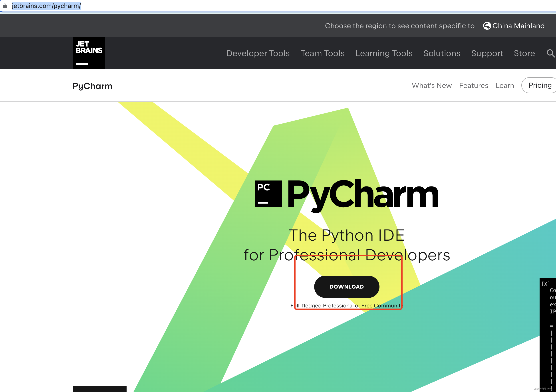Open the Support menu
This screenshot has height=392, width=556.
click(x=487, y=53)
